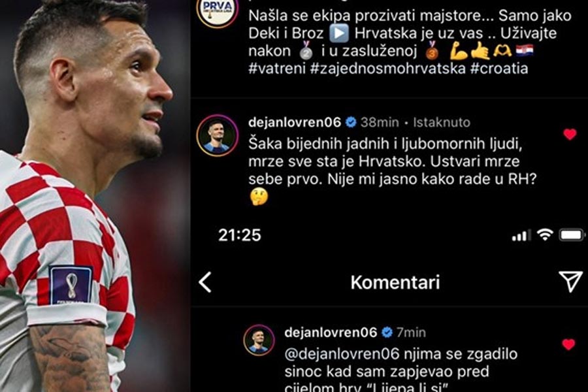Open dejanlovren06 avatar on the reply
Image resolution: width=588 pixels, height=392 pixels.
[259, 340]
